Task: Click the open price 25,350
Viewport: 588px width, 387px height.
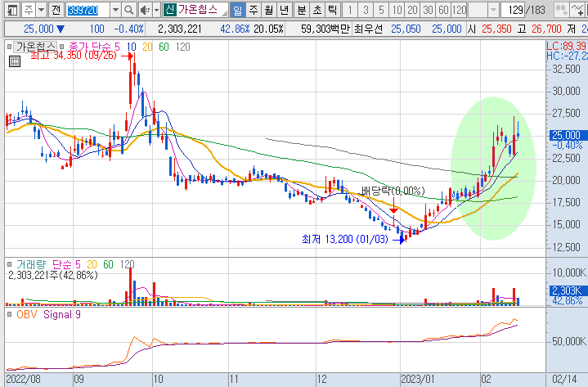Action: 496,29
